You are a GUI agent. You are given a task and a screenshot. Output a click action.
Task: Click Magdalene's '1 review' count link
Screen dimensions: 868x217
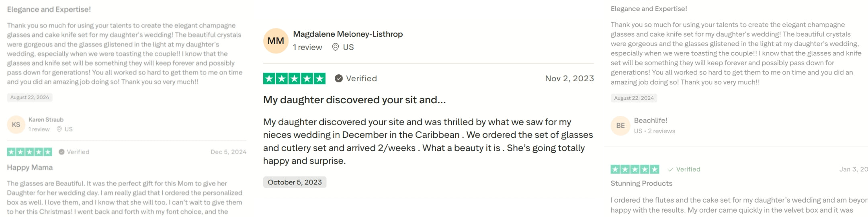(307, 47)
